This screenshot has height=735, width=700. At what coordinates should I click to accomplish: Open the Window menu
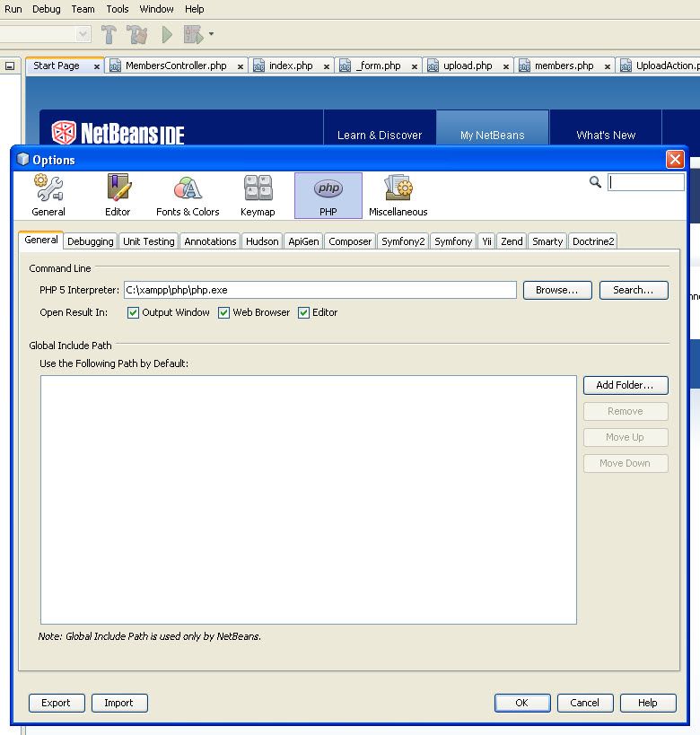156,9
